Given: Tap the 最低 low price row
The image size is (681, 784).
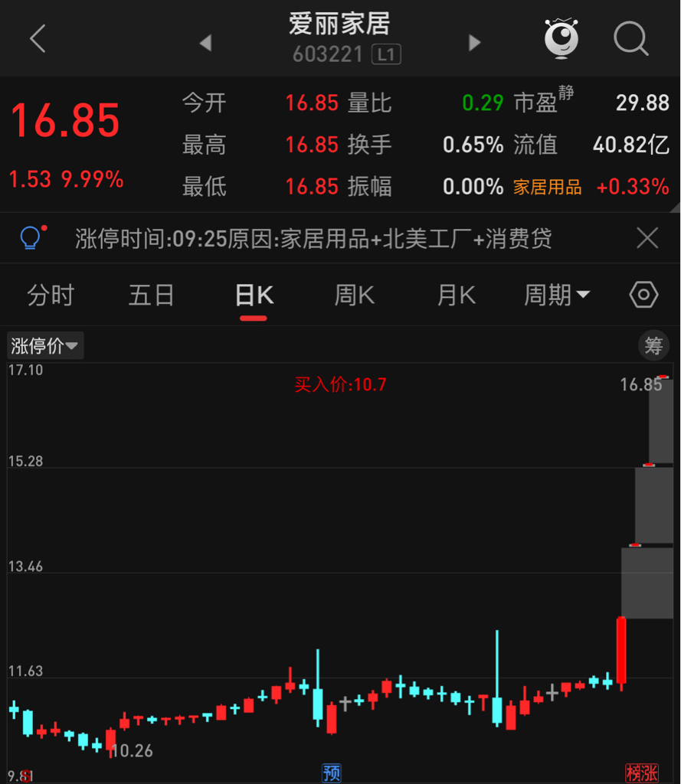Looking at the screenshot, I should click(260, 187).
